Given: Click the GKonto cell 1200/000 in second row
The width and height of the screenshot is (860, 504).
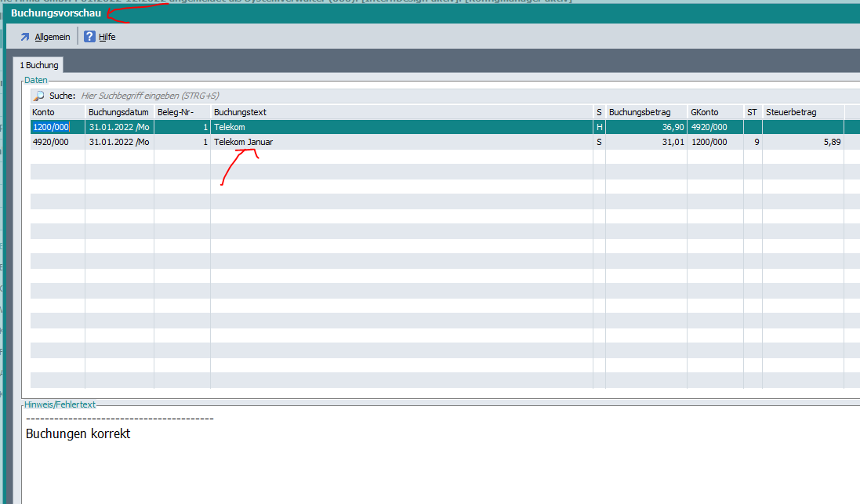Looking at the screenshot, I should click(709, 142).
